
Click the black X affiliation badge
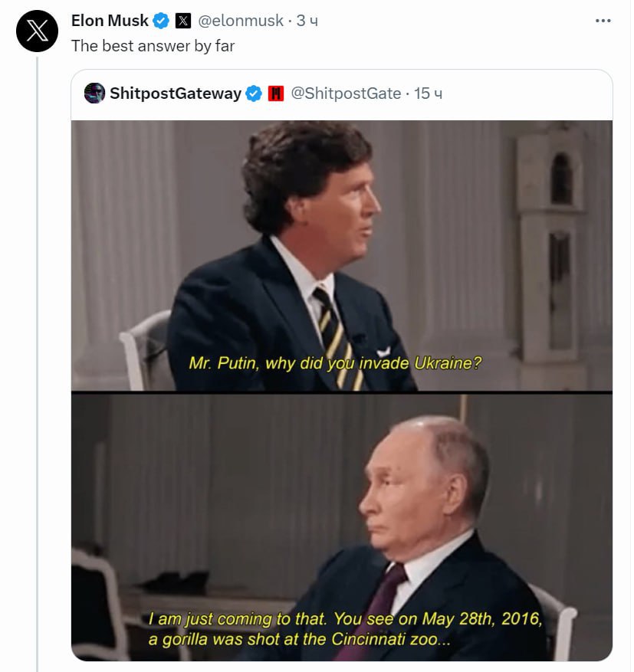pos(183,21)
